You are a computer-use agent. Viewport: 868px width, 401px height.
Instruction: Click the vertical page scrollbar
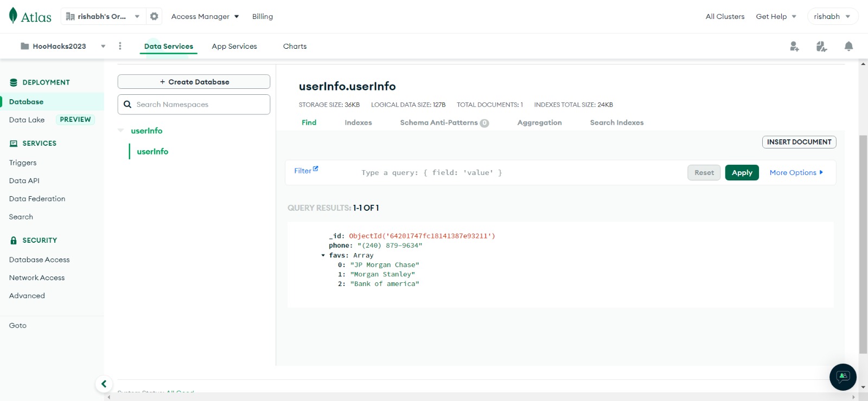pos(863,244)
